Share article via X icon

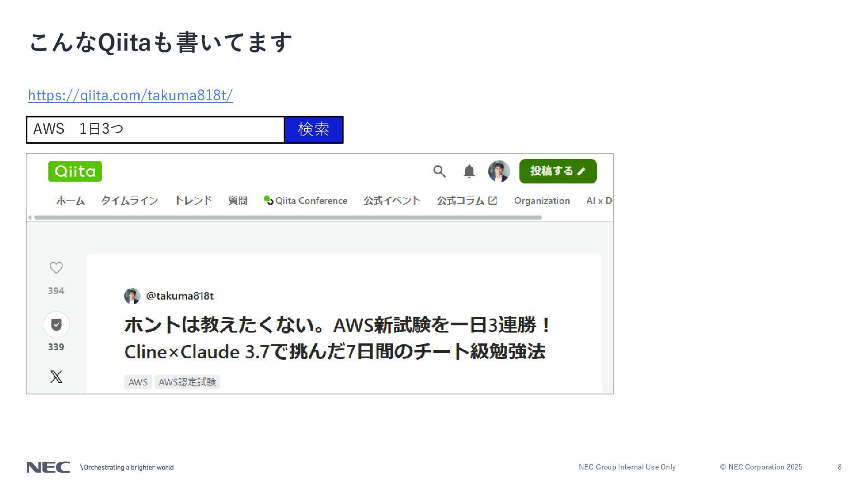click(x=56, y=376)
